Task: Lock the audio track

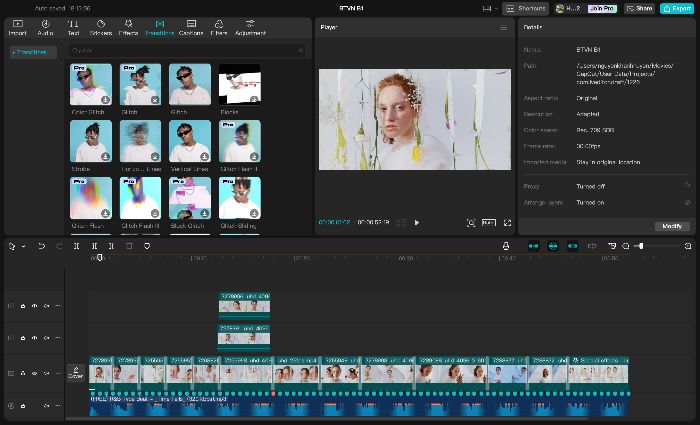Action: click(23, 406)
